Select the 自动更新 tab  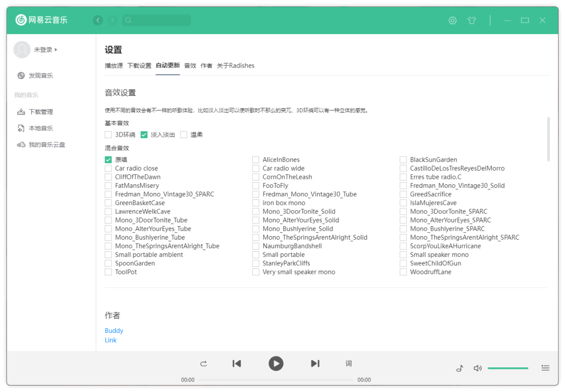pyautogui.click(x=167, y=65)
